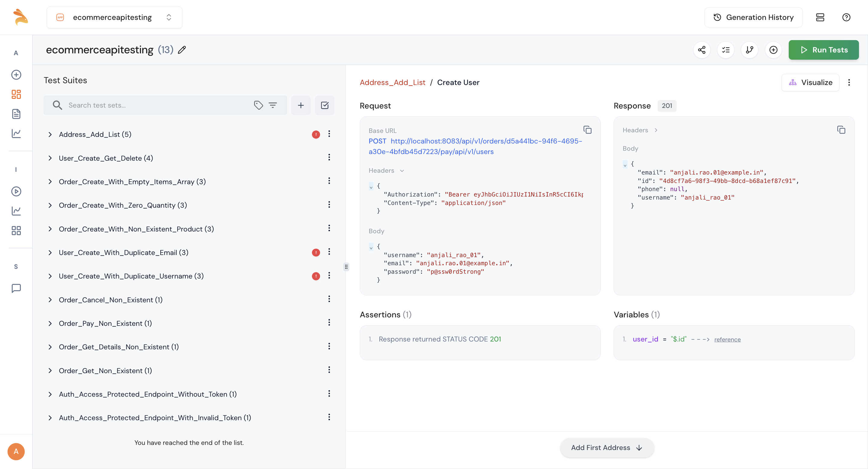Click the green Run Tests button
This screenshot has height=469, width=868.
pyautogui.click(x=823, y=50)
